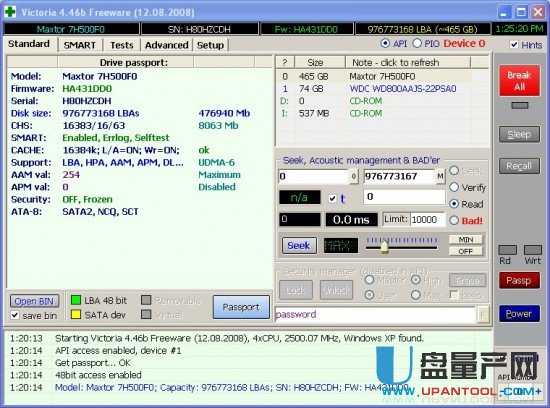550x408 pixels.
Task: Click the blue Power button
Action: (519, 313)
